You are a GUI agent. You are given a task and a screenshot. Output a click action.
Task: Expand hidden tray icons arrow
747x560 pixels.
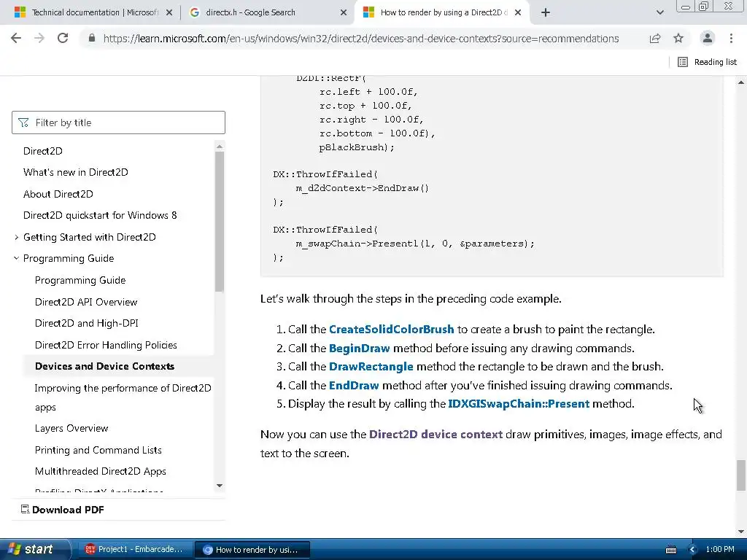[x=692, y=550]
